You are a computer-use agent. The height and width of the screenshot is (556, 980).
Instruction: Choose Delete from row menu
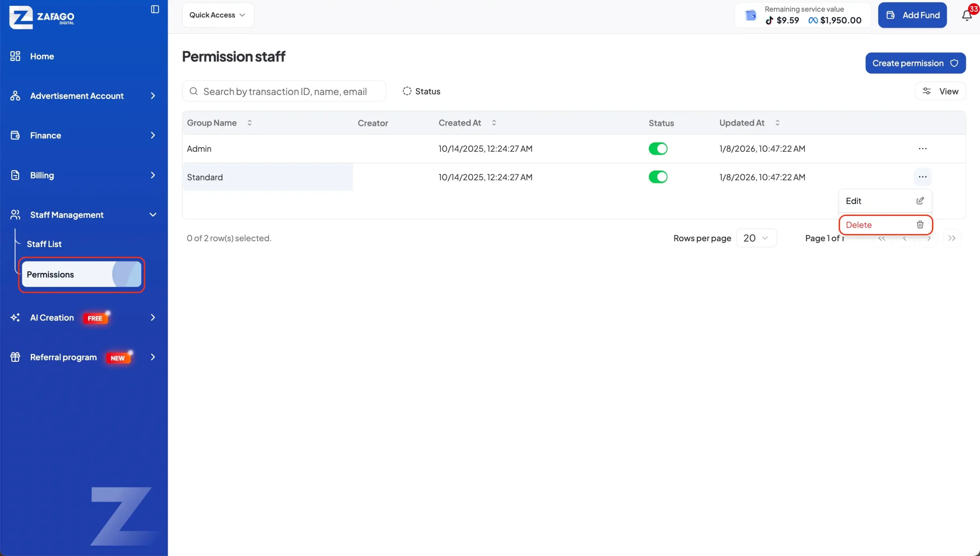click(x=885, y=225)
